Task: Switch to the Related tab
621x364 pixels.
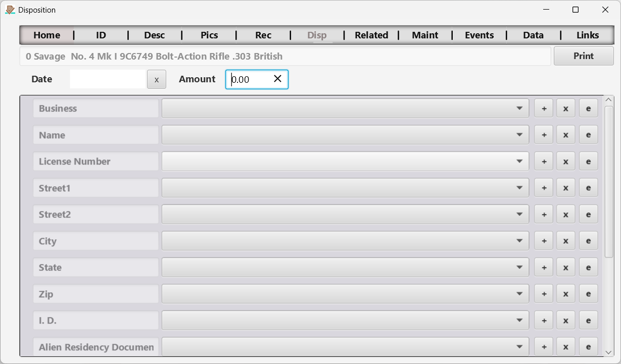Action: 371,35
